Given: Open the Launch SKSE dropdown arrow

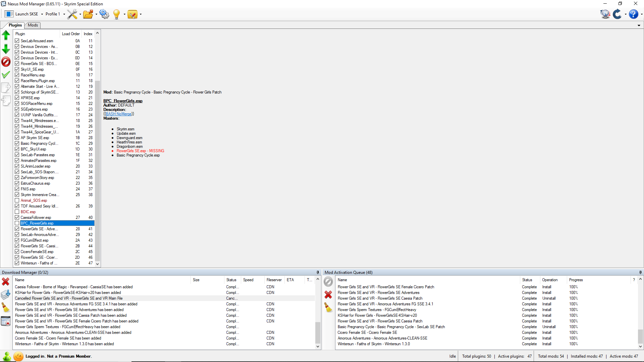Looking at the screenshot, I should tap(42, 14).
